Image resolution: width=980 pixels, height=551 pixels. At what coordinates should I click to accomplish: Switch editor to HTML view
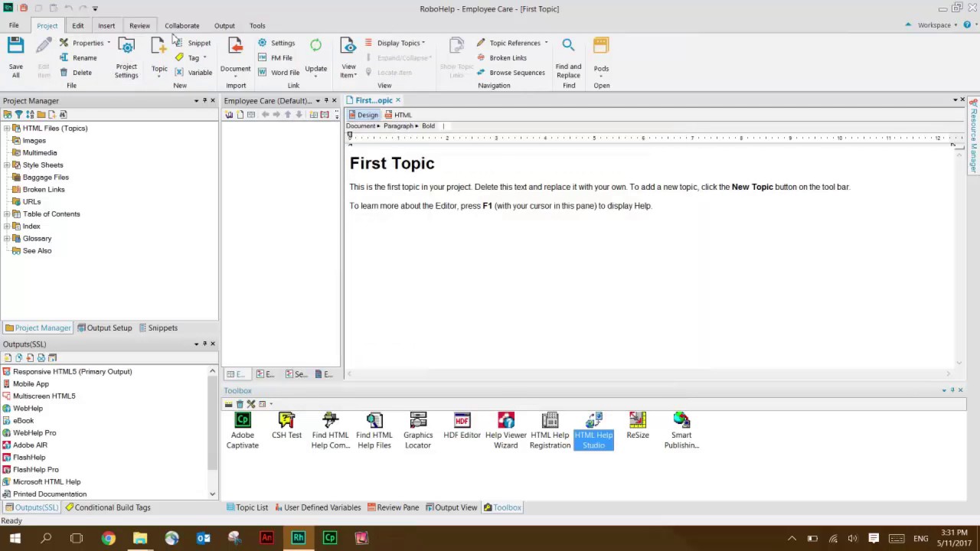[398, 115]
